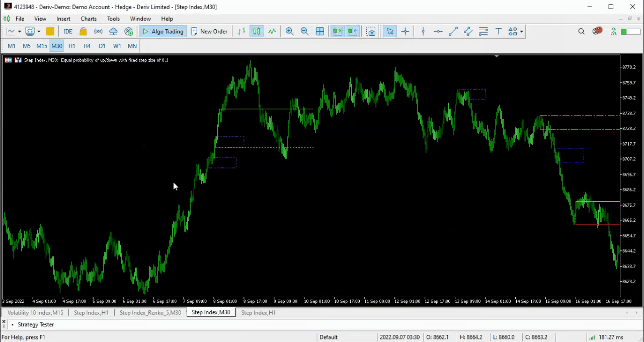This screenshot has width=644, height=342.
Task: Expand the chart type dropdown arrow
Action: (20, 31)
